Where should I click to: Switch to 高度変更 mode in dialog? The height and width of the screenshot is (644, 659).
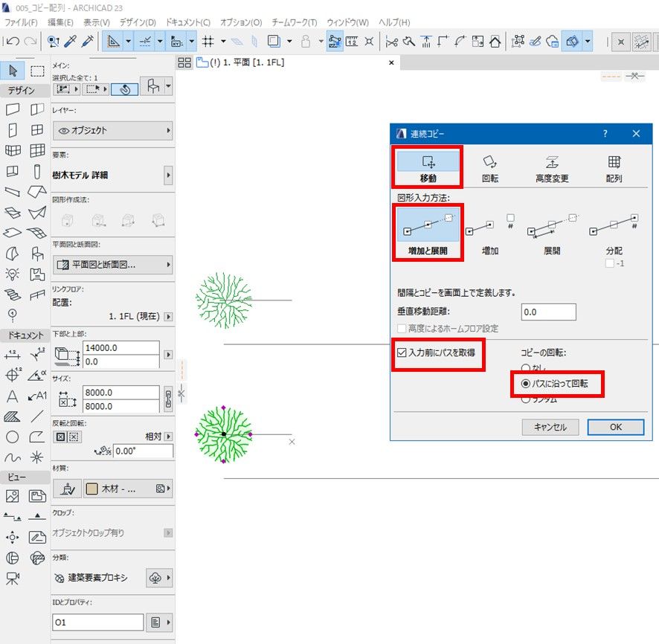point(552,169)
